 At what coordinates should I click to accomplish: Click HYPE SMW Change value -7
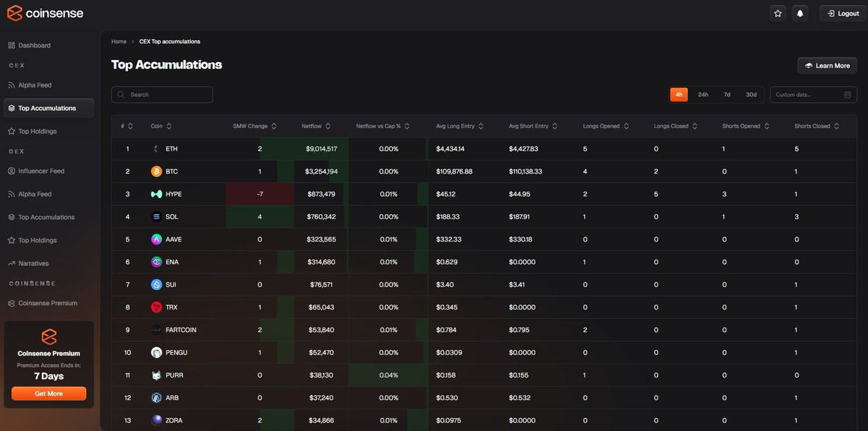(x=259, y=194)
